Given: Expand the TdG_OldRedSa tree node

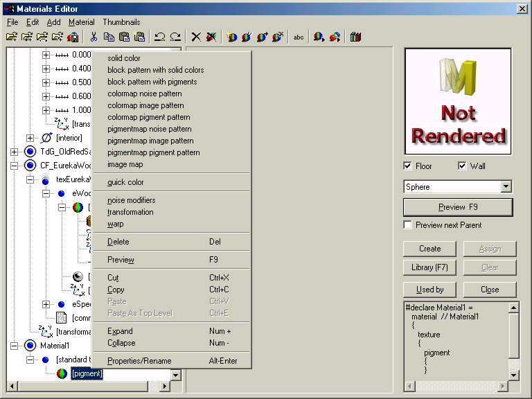Looking at the screenshot, I should click(x=15, y=152).
